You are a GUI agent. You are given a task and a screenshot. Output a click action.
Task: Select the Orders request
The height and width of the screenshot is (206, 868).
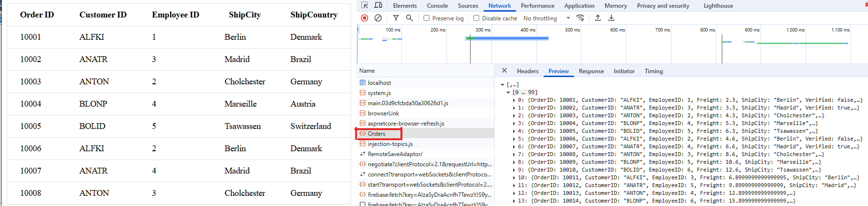(377, 134)
